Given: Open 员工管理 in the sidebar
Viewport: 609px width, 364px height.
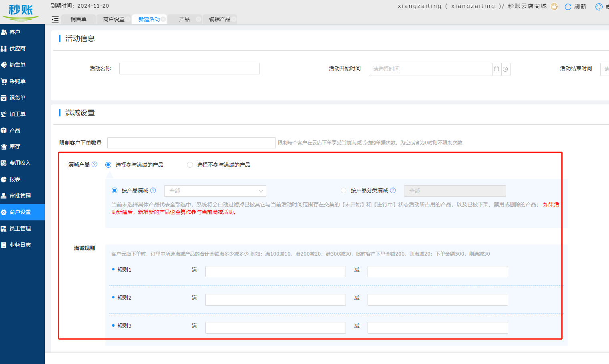Looking at the screenshot, I should coord(22,228).
